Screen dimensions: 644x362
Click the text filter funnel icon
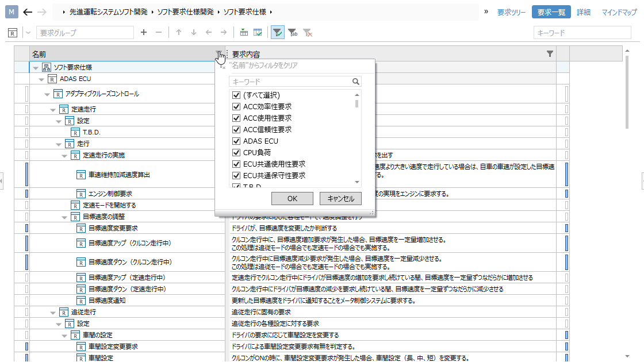click(x=293, y=32)
